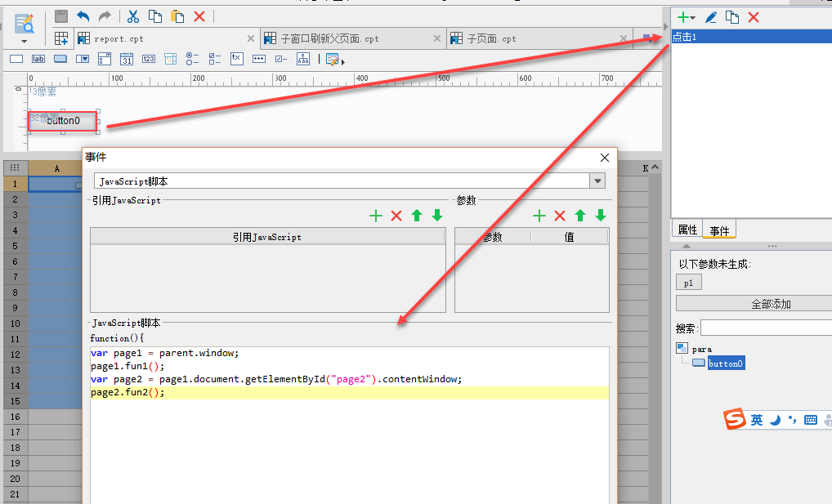This screenshot has height=504, width=832.
Task: Click the red delete X in main toolbar
Action: pos(199,16)
